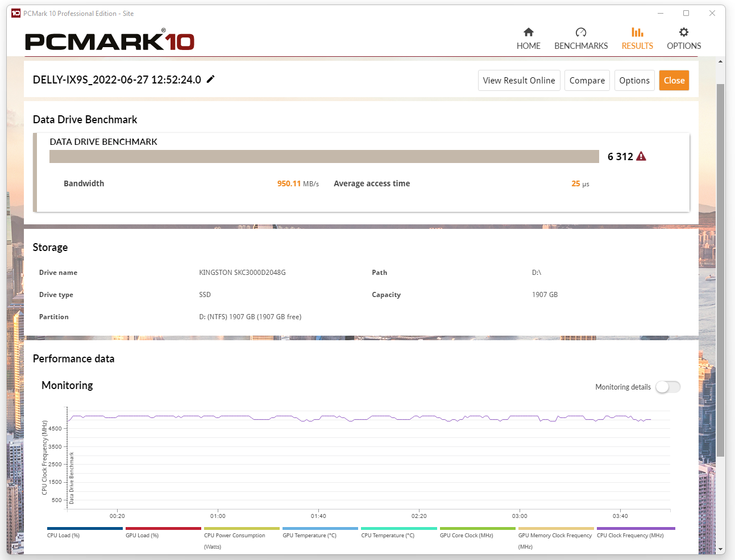The height and width of the screenshot is (560, 735).
Task: Click the scrollbar up arrow
Action: coord(721,61)
